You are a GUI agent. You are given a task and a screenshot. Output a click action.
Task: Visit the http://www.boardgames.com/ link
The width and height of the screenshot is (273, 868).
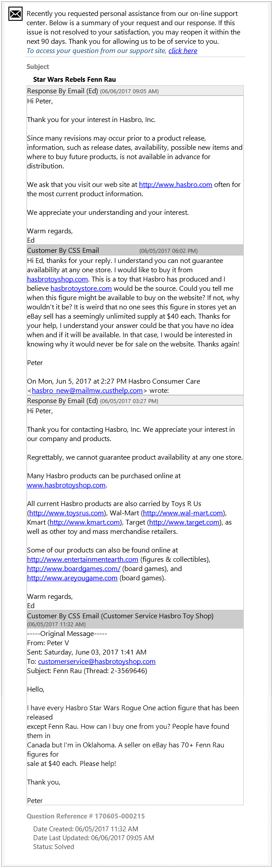pos(73,569)
